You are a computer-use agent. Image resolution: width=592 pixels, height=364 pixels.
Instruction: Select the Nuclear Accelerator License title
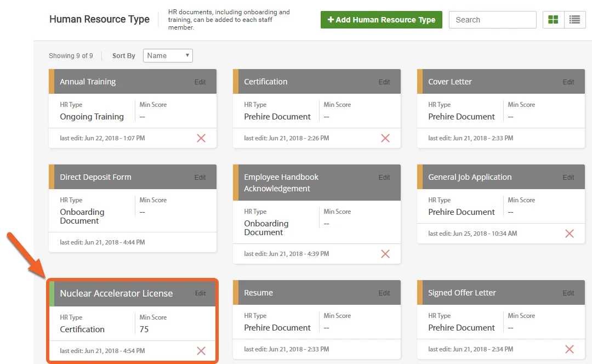click(x=116, y=293)
